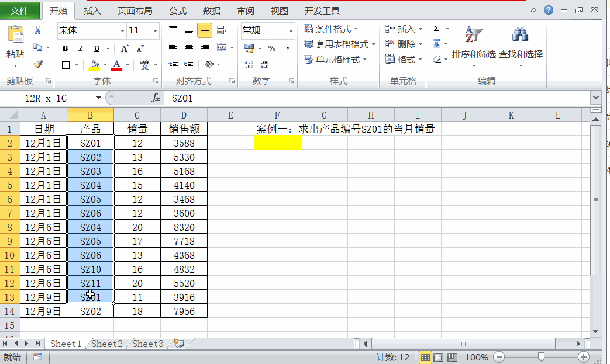Click the phonetic guide (wén) icon

(144, 65)
